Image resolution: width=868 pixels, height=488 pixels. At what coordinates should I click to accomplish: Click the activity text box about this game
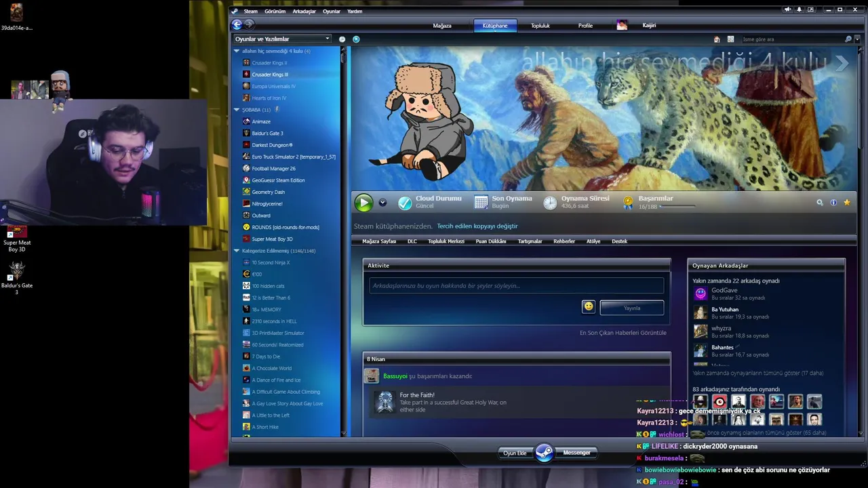tap(516, 285)
